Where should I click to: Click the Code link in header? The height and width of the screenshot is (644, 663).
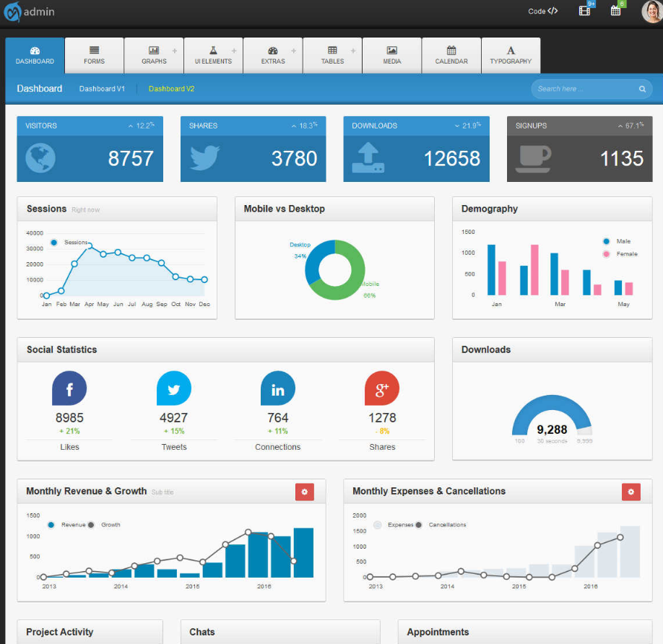point(542,12)
